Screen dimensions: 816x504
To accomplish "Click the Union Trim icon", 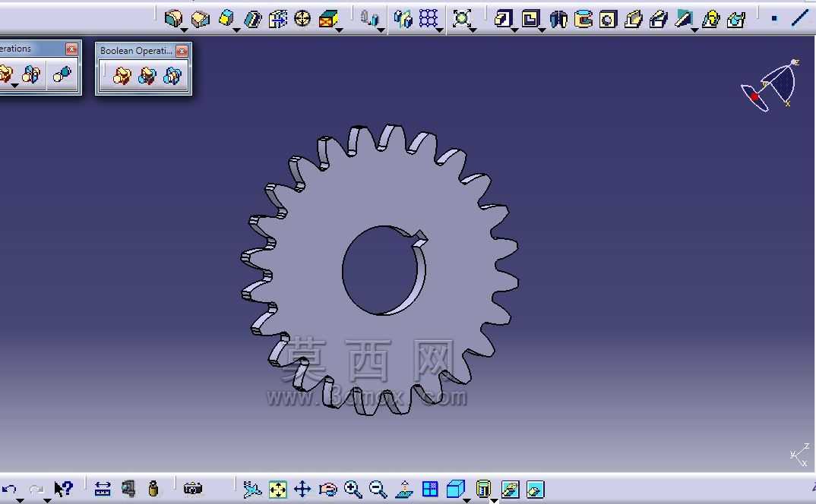I will click(32, 74).
